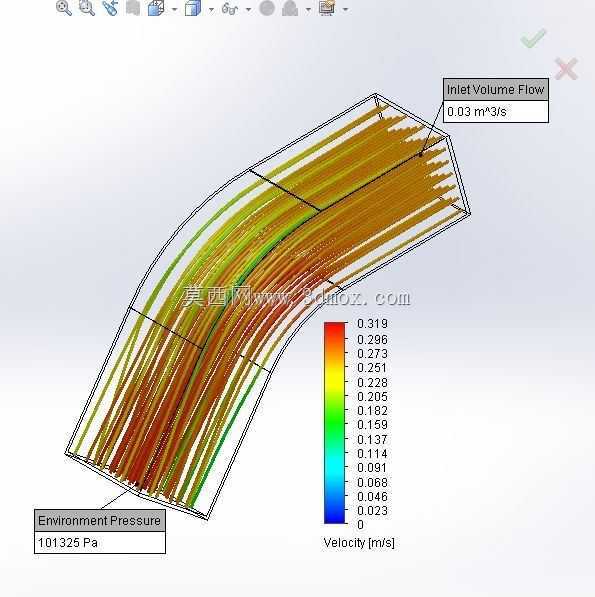The width and height of the screenshot is (595, 597).
Task: Expand the View Orientation dropdown arrow
Action: (174, 9)
